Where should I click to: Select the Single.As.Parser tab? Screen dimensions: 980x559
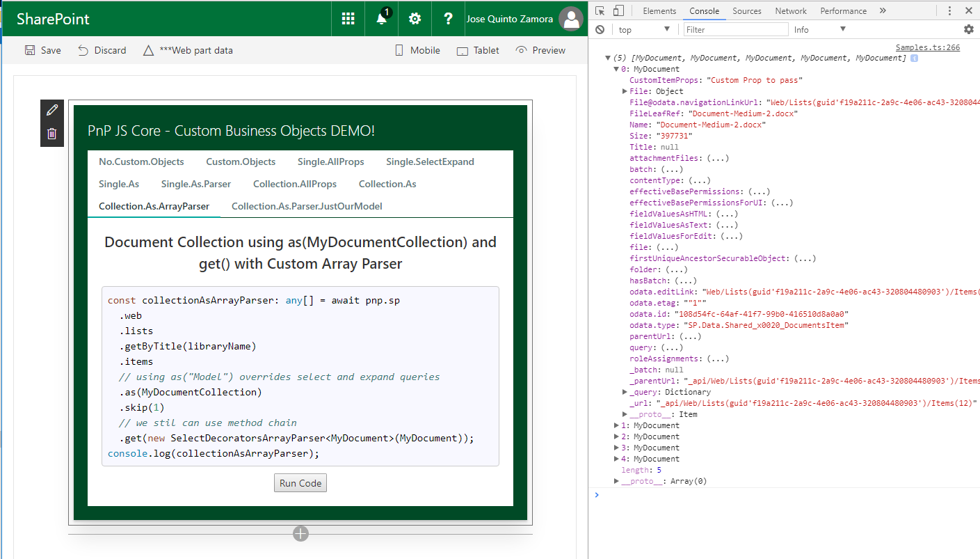[196, 184]
